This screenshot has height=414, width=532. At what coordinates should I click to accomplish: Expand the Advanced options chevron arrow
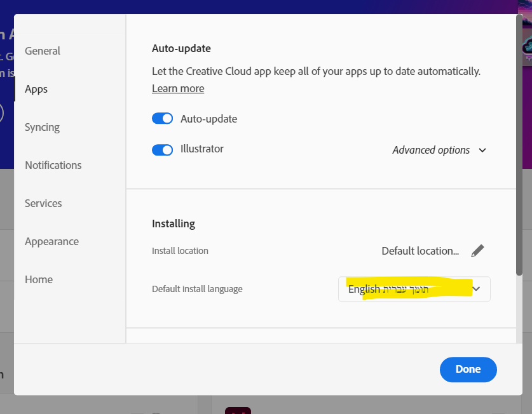coord(482,150)
